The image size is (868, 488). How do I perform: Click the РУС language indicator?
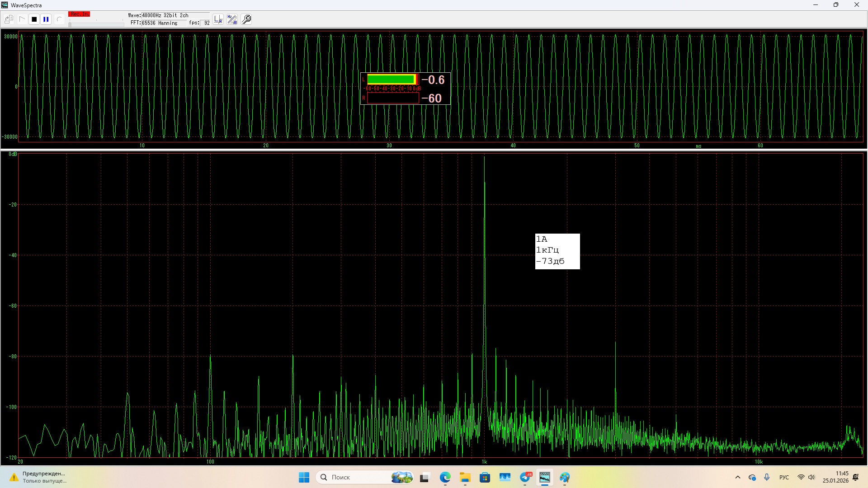click(x=784, y=477)
